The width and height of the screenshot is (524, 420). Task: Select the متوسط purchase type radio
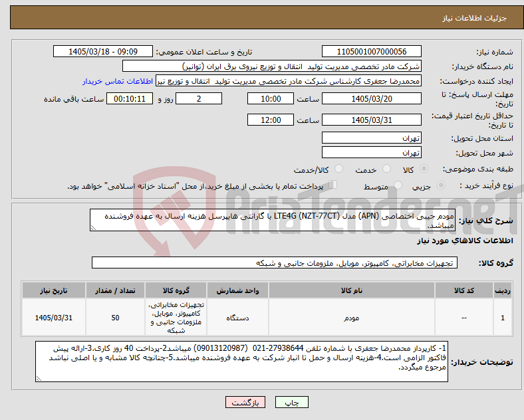click(398, 185)
